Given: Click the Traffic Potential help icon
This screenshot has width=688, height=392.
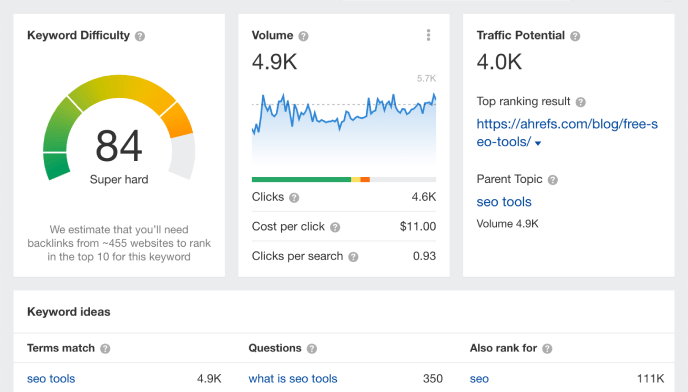Looking at the screenshot, I should pos(575,36).
